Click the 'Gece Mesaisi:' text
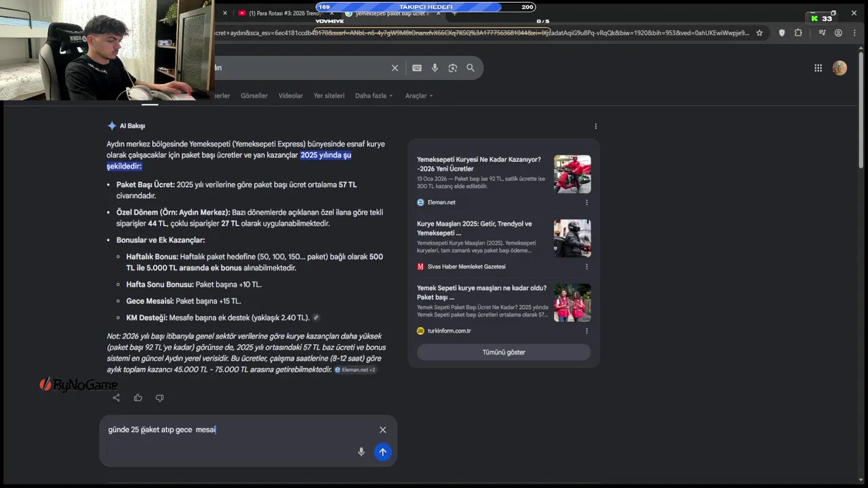Viewport: 868px width, 488px height. (x=150, y=301)
